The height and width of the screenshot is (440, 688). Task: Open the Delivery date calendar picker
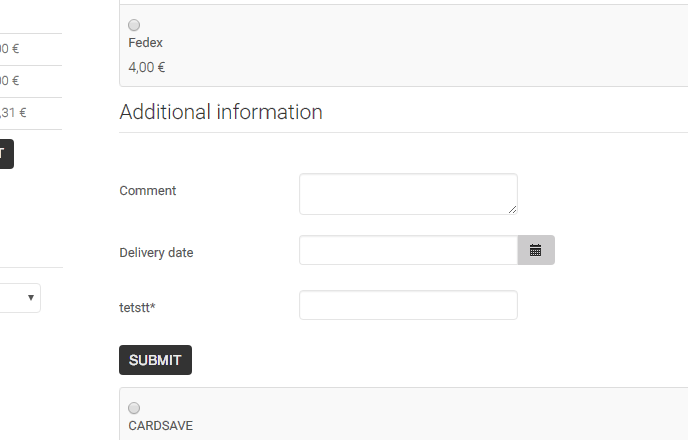[535, 250]
